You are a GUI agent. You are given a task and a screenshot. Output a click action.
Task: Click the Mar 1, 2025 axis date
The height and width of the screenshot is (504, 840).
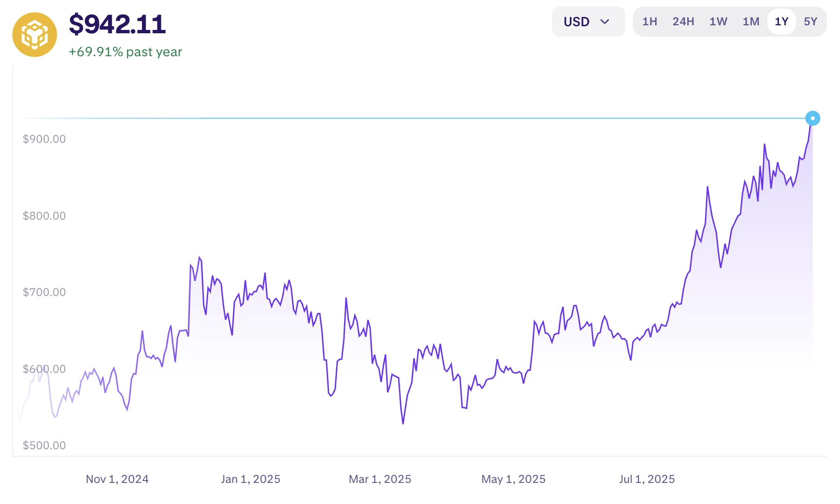380,479
